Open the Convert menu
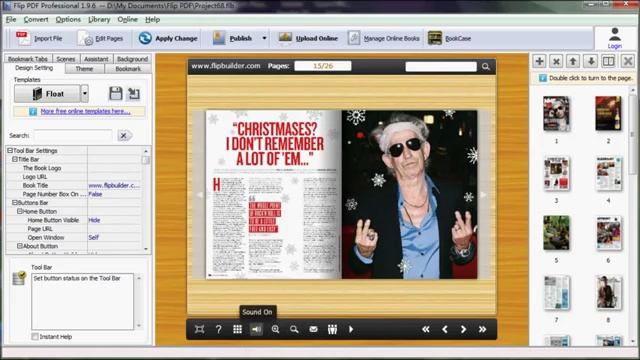 tap(36, 20)
